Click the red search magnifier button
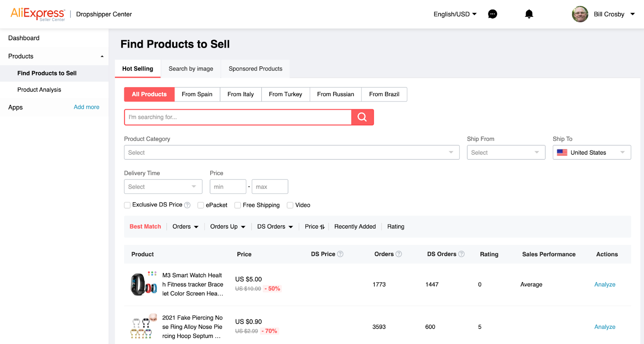644x344 pixels. point(362,117)
